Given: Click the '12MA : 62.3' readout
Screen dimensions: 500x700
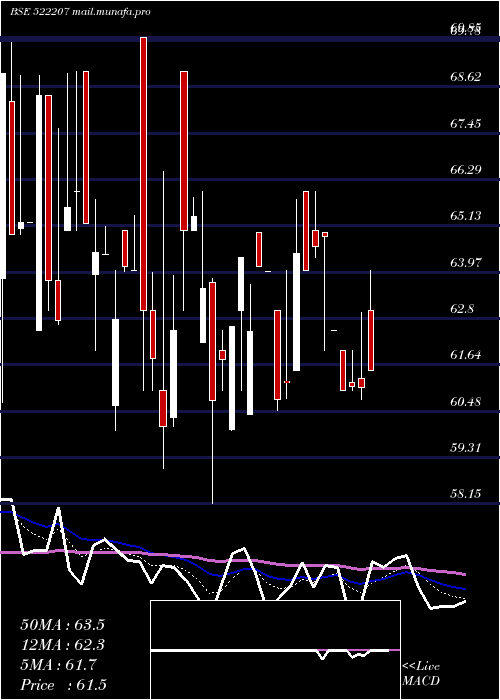Looking at the screenshot, I should (63, 645).
